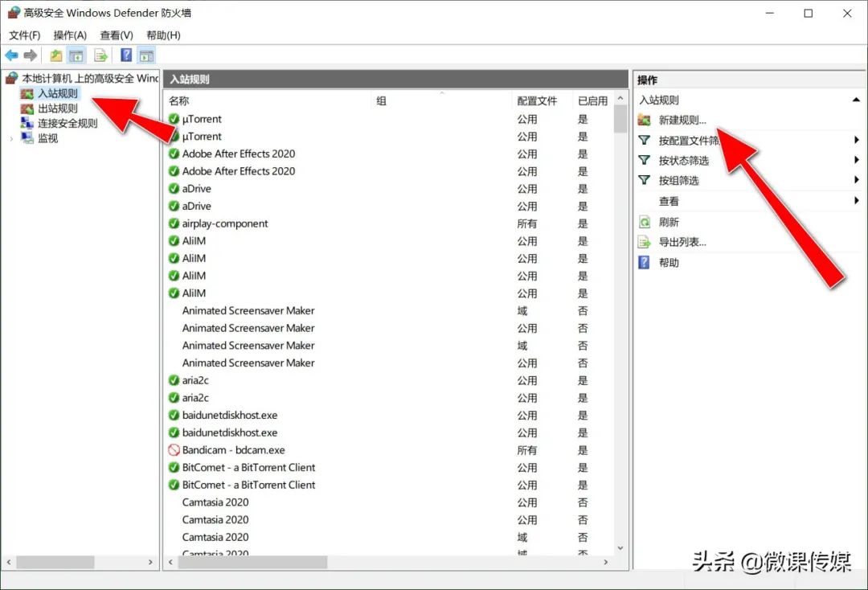The image size is (868, 590).
Task: Select 出站规则 in the tree
Action: point(58,109)
